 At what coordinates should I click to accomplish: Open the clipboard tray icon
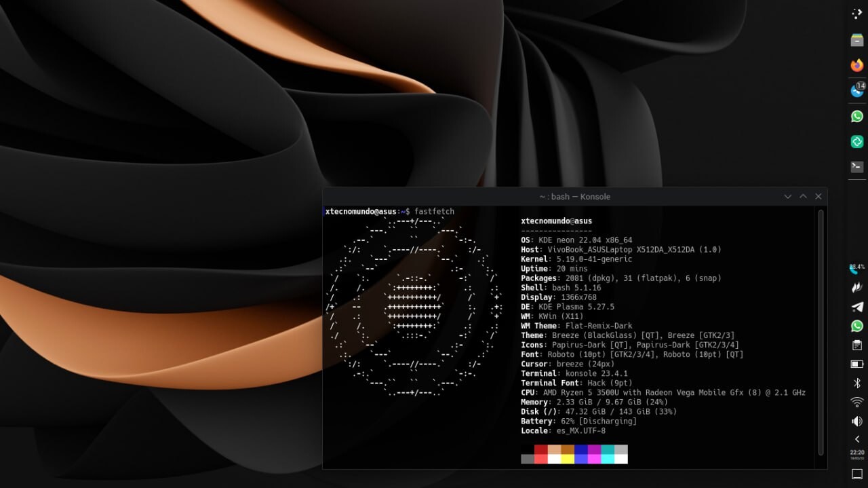[x=857, y=345]
